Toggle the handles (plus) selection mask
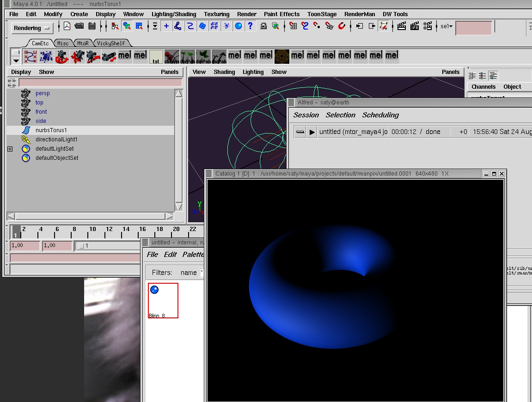532x402 pixels. click(x=166, y=26)
